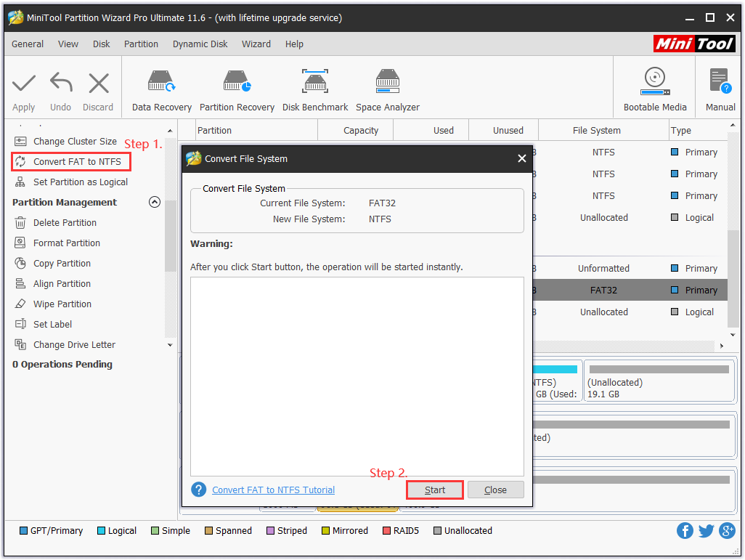Close the Convert File System dialog
Image resolution: width=745 pixels, height=560 pixels.
tap(521, 158)
